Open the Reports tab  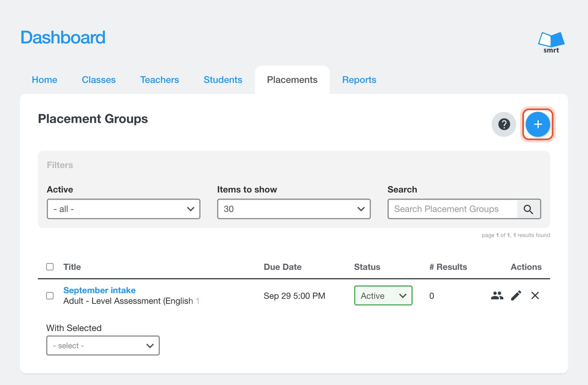tap(359, 80)
